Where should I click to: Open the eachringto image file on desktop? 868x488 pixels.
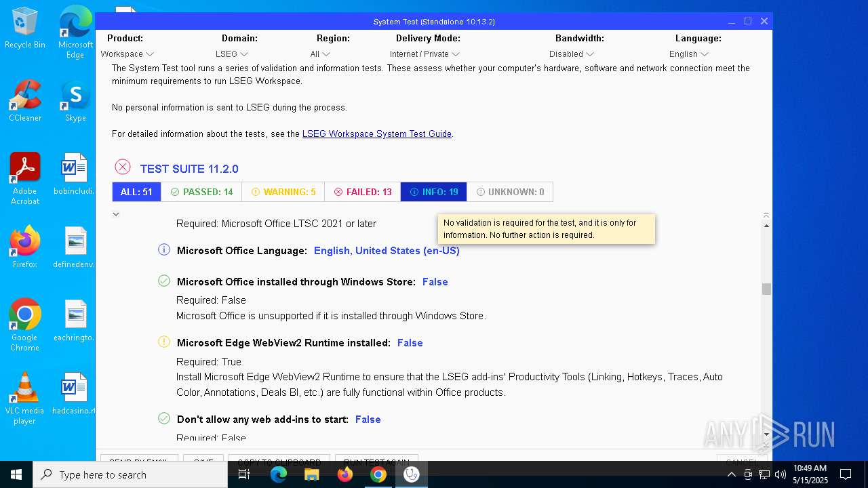point(75,321)
